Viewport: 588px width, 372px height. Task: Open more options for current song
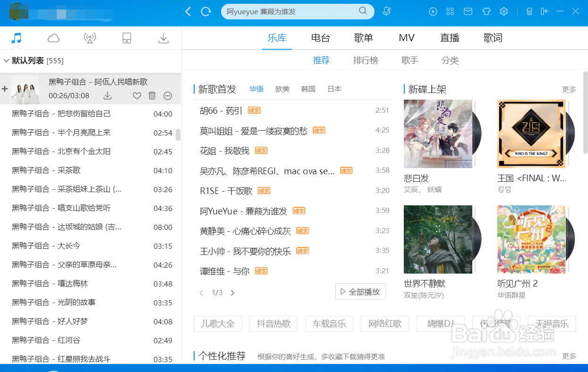pyautogui.click(x=168, y=96)
